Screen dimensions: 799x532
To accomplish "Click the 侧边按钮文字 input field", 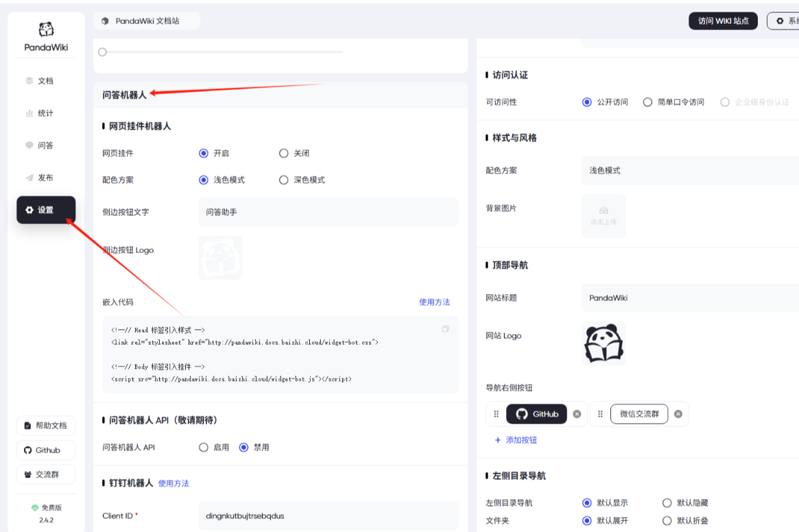I will [x=328, y=212].
